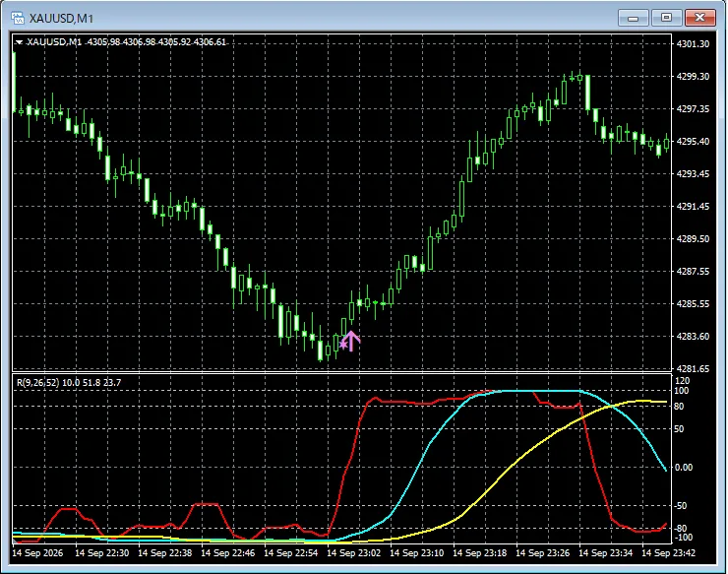
Task: Expand the triangle next to XAUUSD,M1 label
Action: (19, 42)
